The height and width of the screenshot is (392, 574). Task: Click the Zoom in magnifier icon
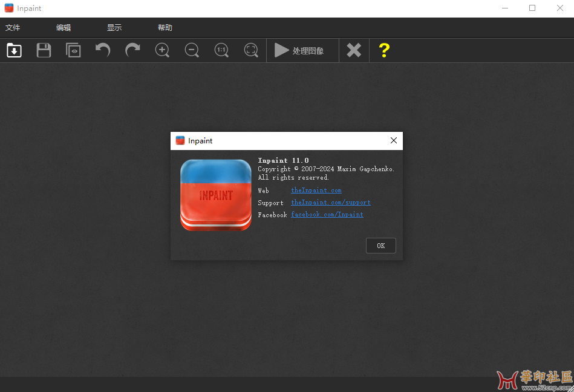[x=162, y=50]
